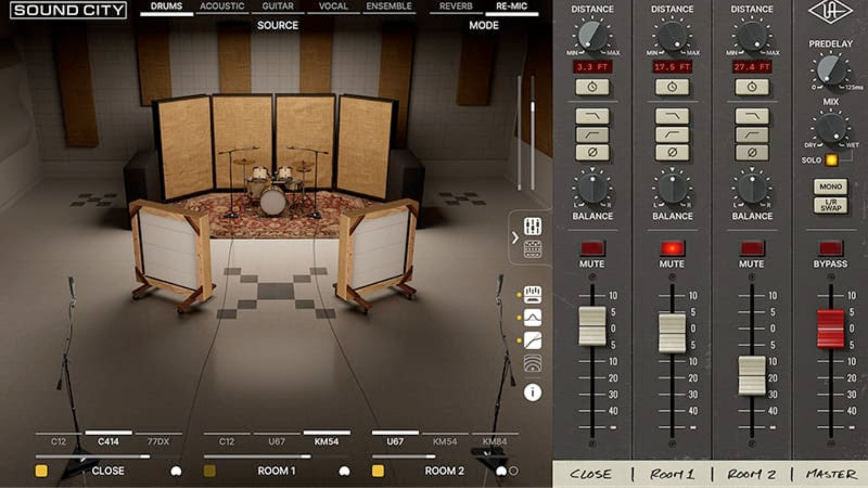The width and height of the screenshot is (868, 488).
Task: Switch to Reverb mode tab
Action: [x=456, y=7]
